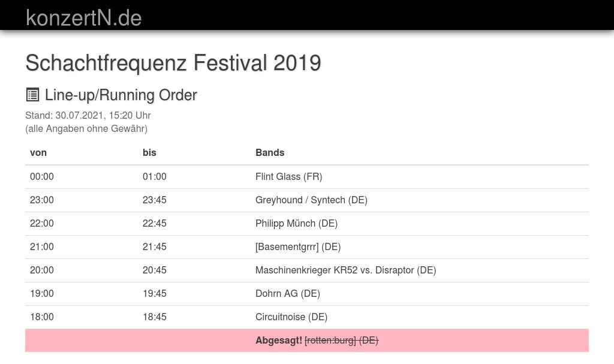Select the Circuitnoise (DE) entry
The image size is (614, 364).
291,317
